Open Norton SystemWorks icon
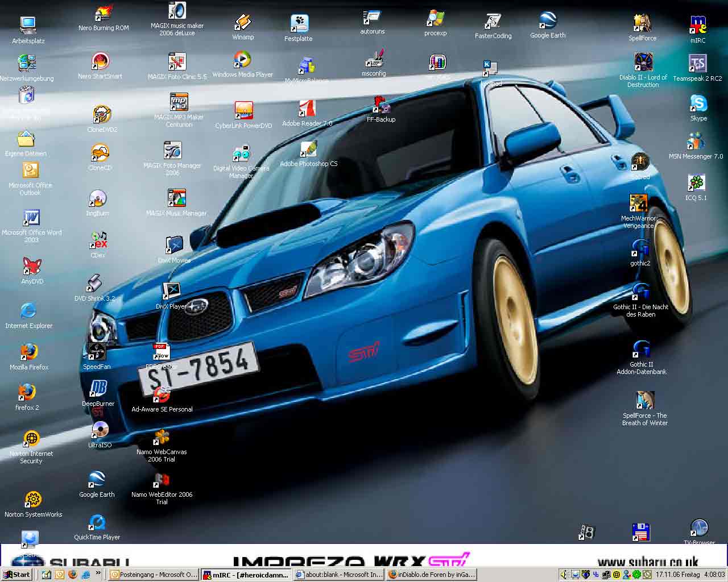Image resolution: width=728 pixels, height=582 pixels. pos(33,500)
